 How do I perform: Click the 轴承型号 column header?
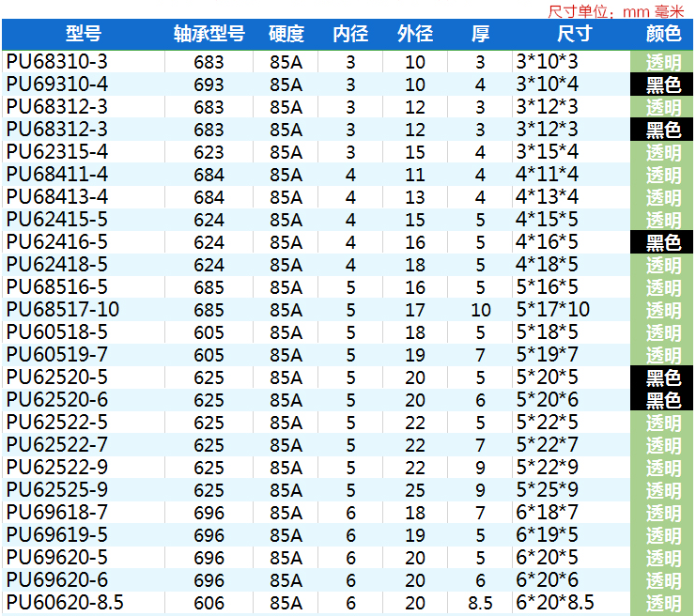[209, 35]
